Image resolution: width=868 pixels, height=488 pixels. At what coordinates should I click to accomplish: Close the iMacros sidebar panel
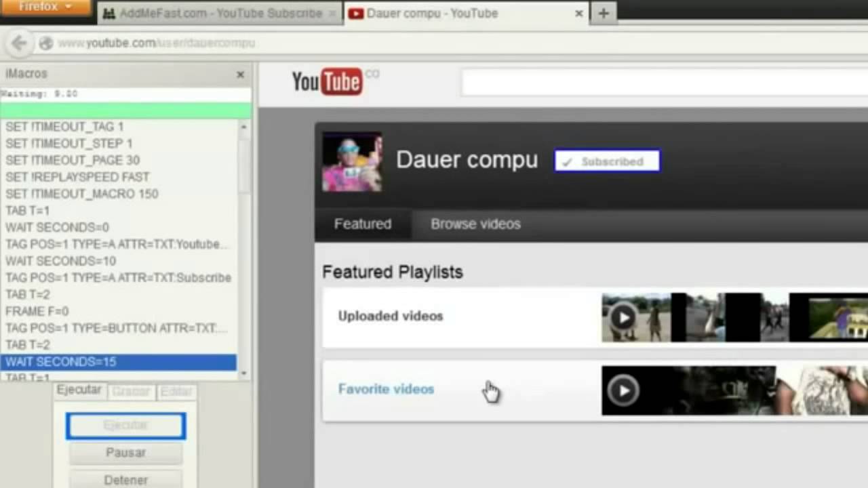coord(240,75)
